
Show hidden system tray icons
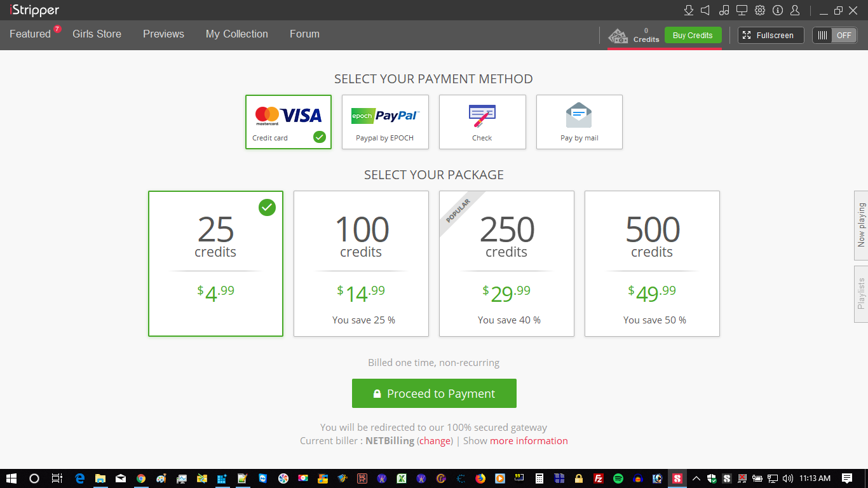pyautogui.click(x=696, y=478)
